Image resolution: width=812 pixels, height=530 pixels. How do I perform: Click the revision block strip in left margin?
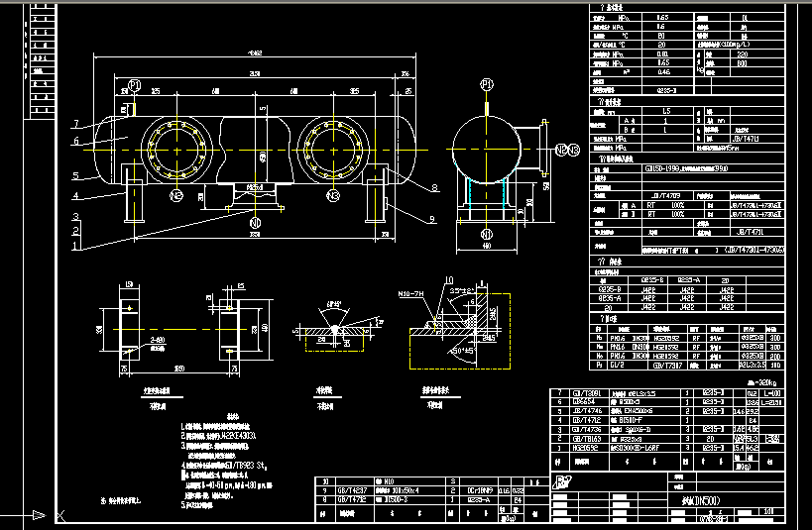click(x=42, y=61)
